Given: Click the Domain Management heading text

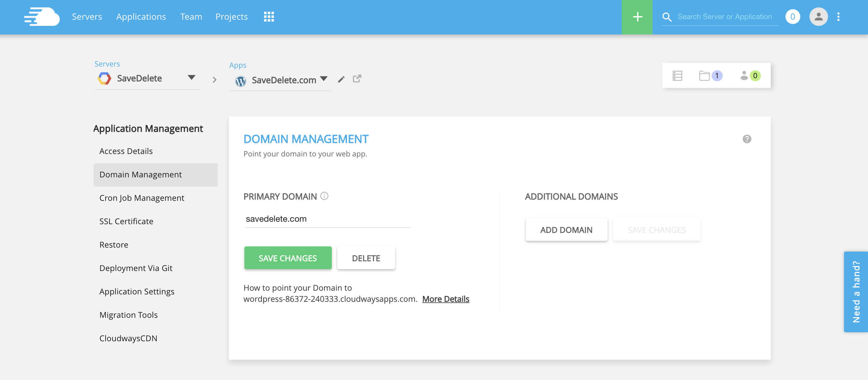Looking at the screenshot, I should 306,139.
